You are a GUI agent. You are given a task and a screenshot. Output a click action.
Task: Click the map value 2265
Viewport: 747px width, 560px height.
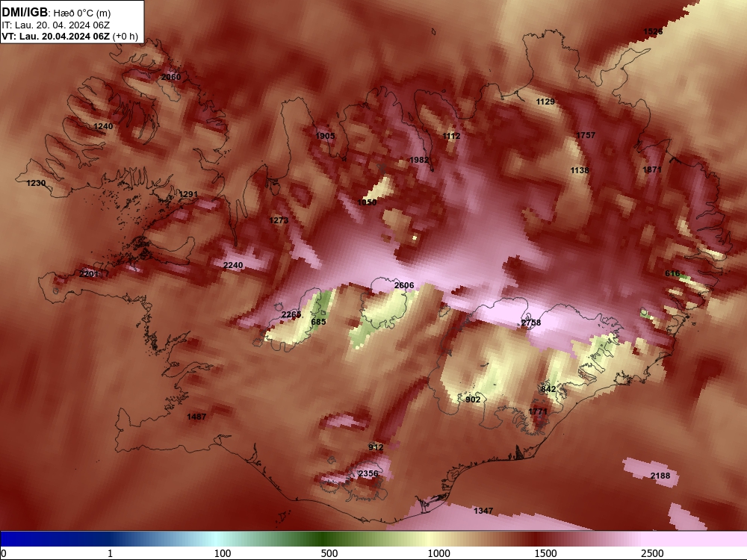[291, 315]
